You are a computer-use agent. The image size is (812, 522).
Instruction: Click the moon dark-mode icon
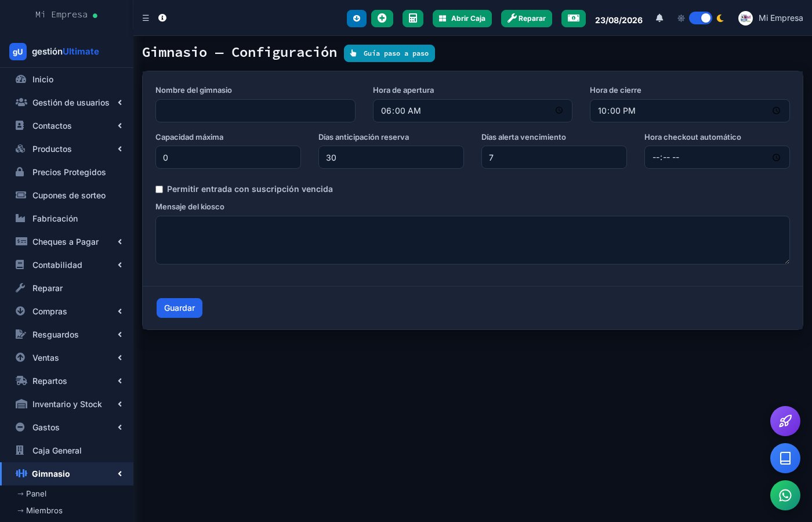pyautogui.click(x=720, y=18)
